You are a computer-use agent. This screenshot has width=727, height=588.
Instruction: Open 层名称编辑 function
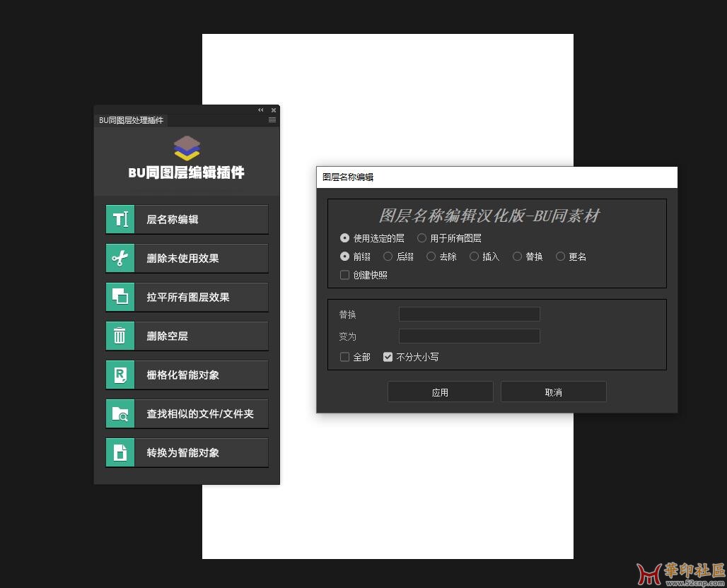click(x=187, y=219)
